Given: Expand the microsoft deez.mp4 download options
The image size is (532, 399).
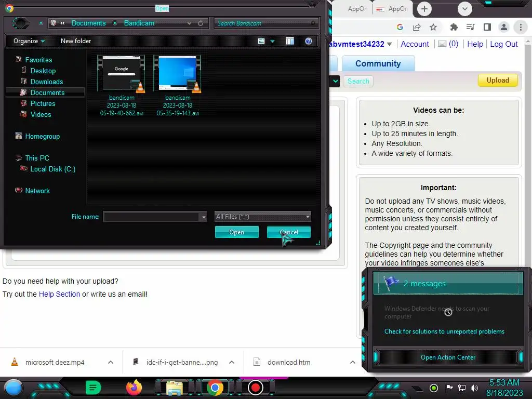Looking at the screenshot, I should [111, 362].
